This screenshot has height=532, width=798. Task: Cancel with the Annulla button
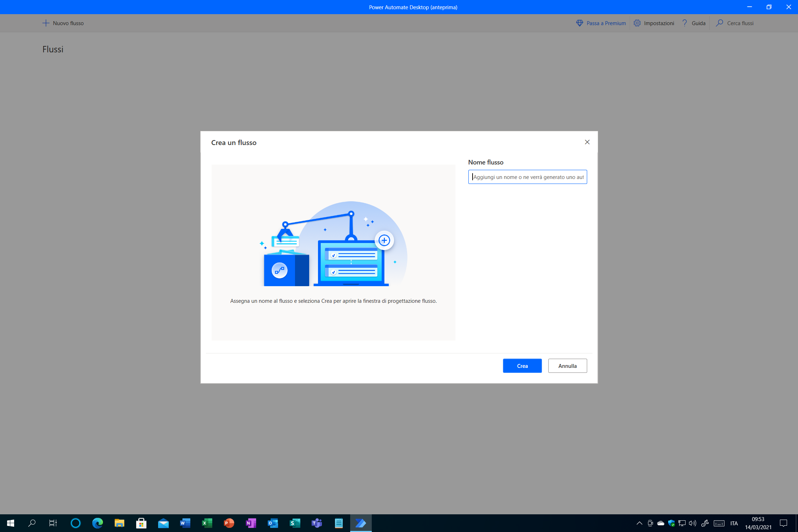tap(567, 366)
